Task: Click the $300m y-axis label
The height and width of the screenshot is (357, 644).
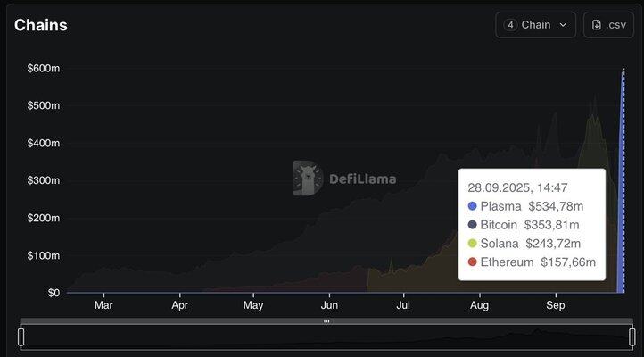Action: pos(44,180)
